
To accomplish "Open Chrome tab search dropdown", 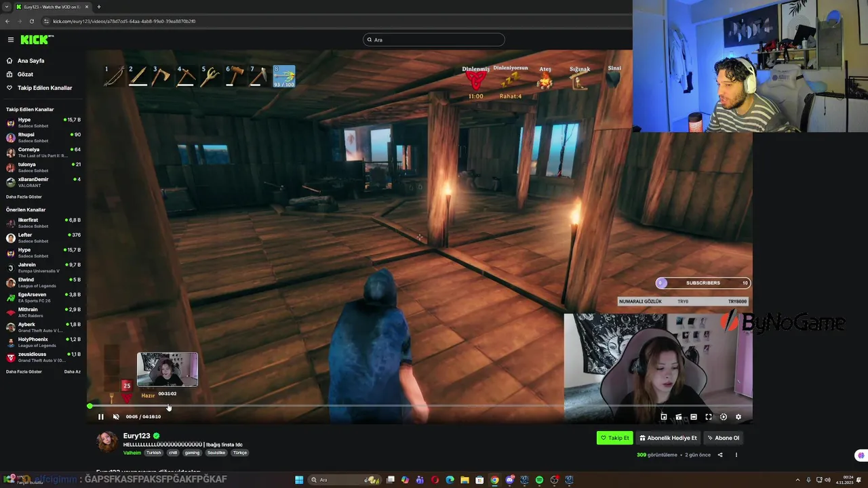I will (x=7, y=7).
